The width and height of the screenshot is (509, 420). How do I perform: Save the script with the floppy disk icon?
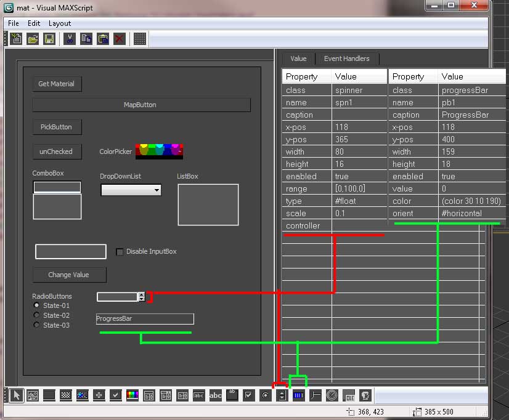pos(49,39)
